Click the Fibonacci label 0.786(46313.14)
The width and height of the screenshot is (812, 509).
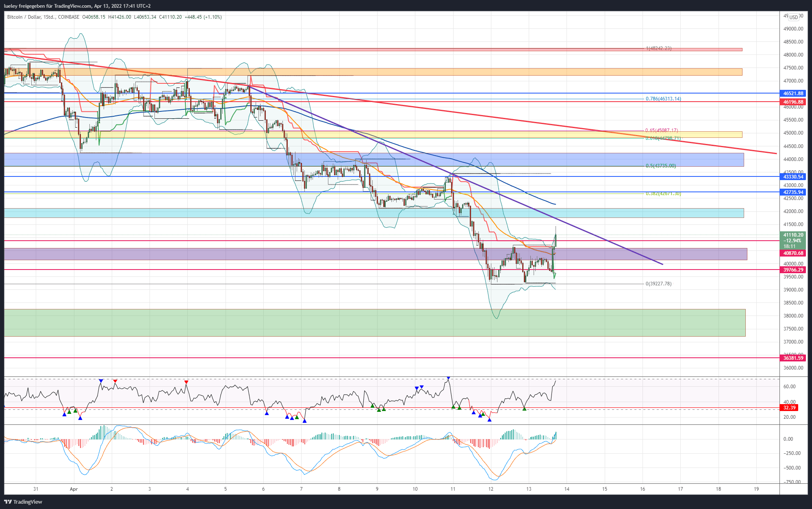(x=663, y=99)
